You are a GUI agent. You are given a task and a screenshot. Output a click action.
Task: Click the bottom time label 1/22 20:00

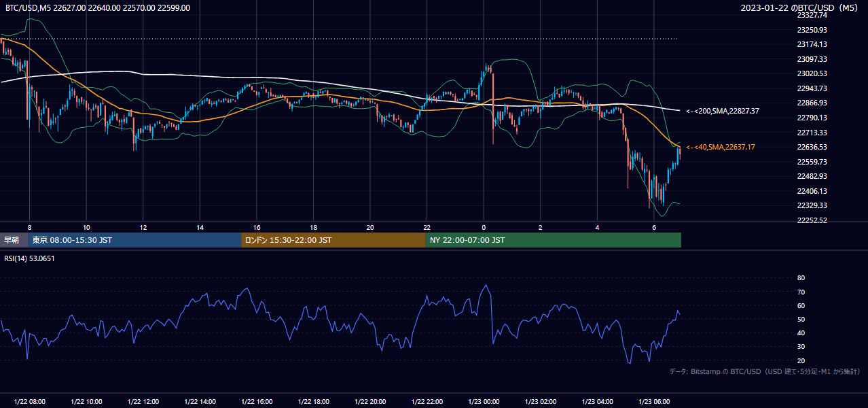click(x=371, y=402)
